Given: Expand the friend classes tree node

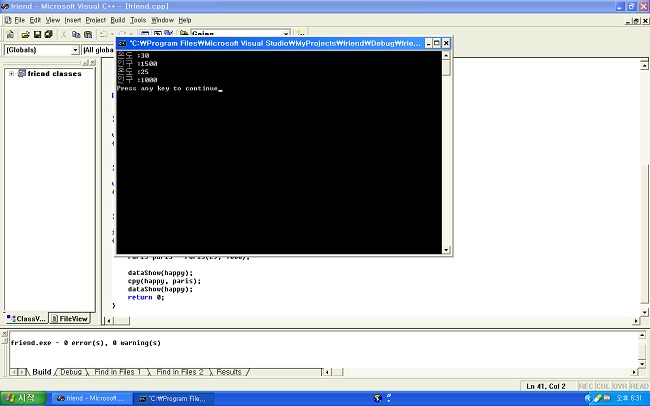Looking at the screenshot, I should pyautogui.click(x=11, y=73).
